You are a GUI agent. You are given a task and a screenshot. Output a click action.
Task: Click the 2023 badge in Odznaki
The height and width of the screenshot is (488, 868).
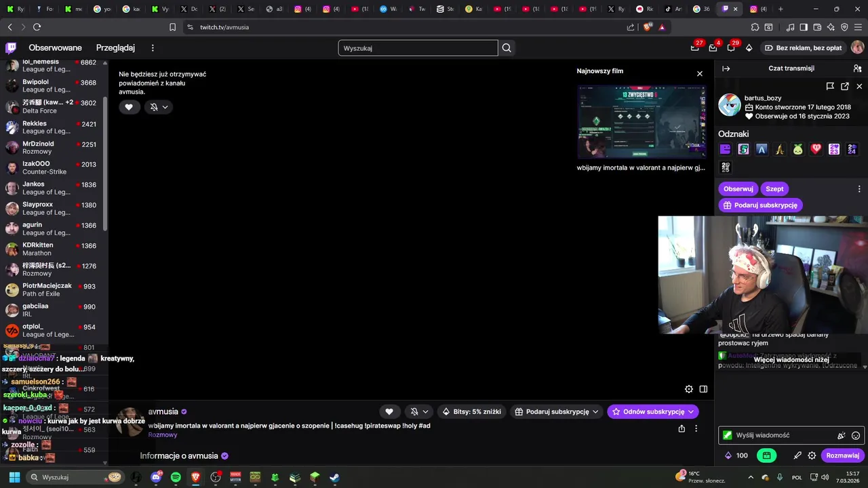click(x=834, y=149)
